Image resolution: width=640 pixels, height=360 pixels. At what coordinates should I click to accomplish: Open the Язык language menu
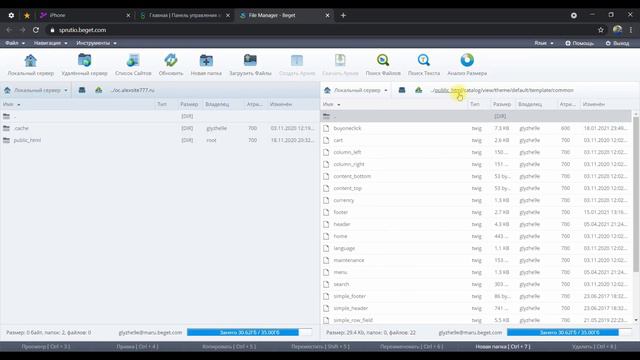pos(544,43)
